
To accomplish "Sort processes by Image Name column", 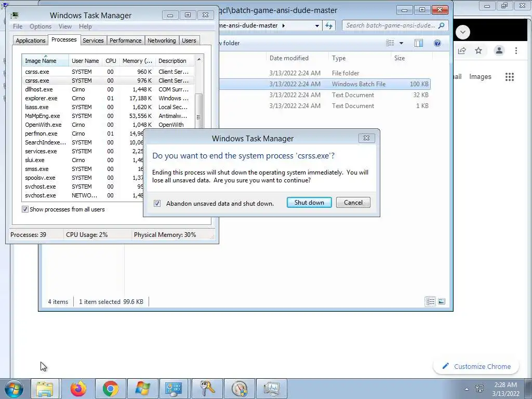I will 45,60.
